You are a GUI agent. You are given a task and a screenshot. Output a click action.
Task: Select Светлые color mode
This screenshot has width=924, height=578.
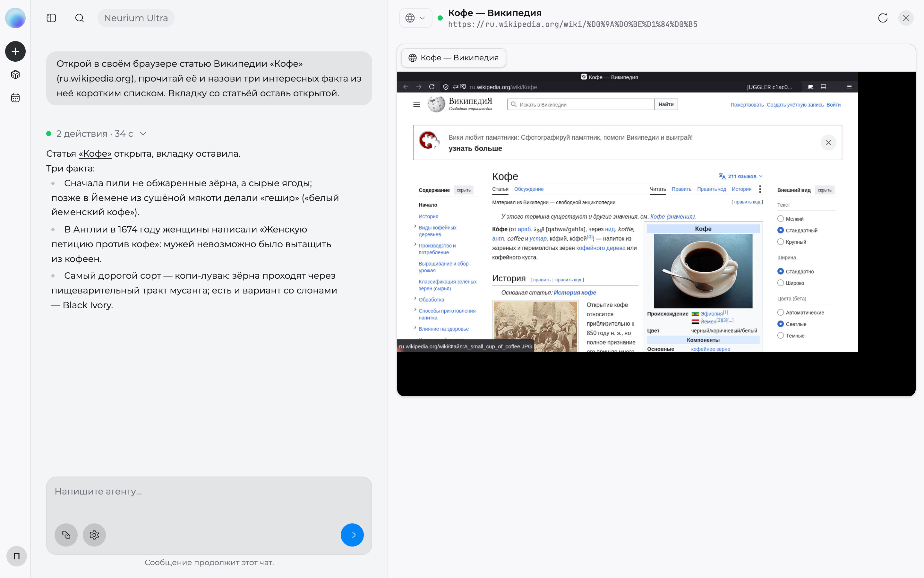(x=781, y=324)
